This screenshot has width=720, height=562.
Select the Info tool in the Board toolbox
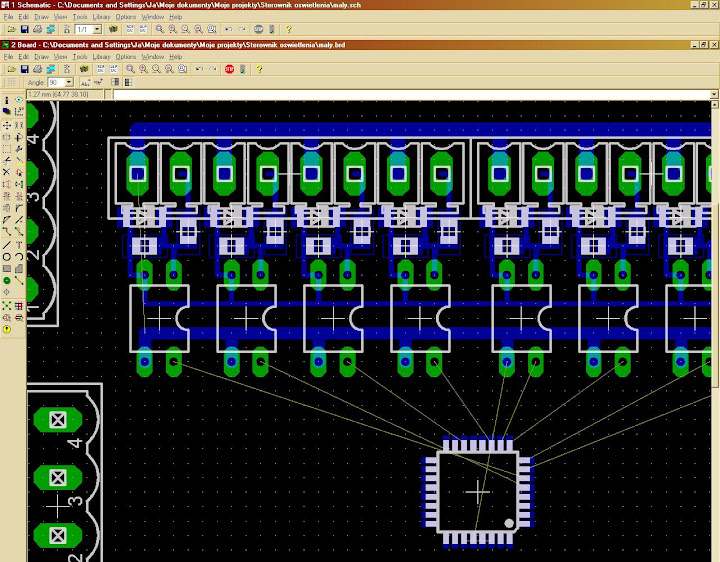6,100
